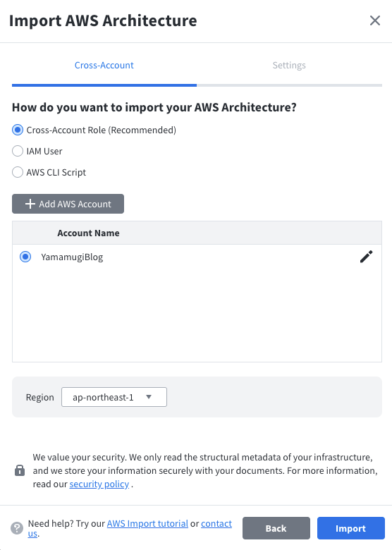392x550 pixels.
Task: Click the padlock security icon
Action: 20,470
